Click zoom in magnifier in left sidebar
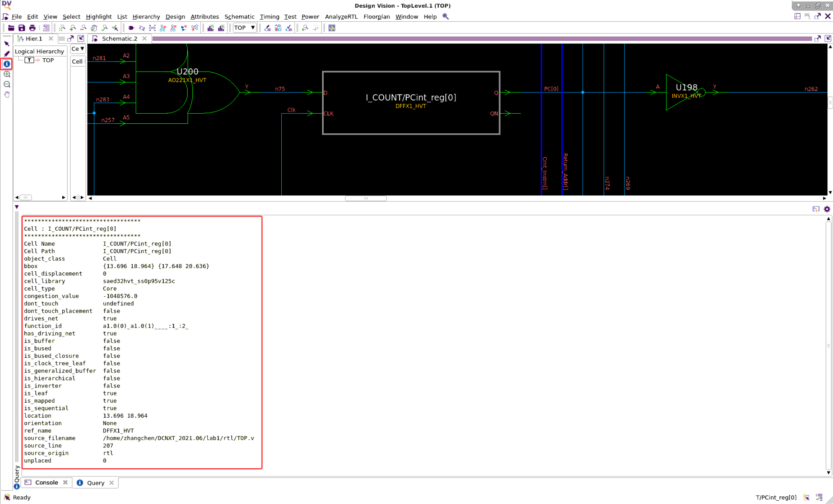833x504 pixels. (x=7, y=74)
